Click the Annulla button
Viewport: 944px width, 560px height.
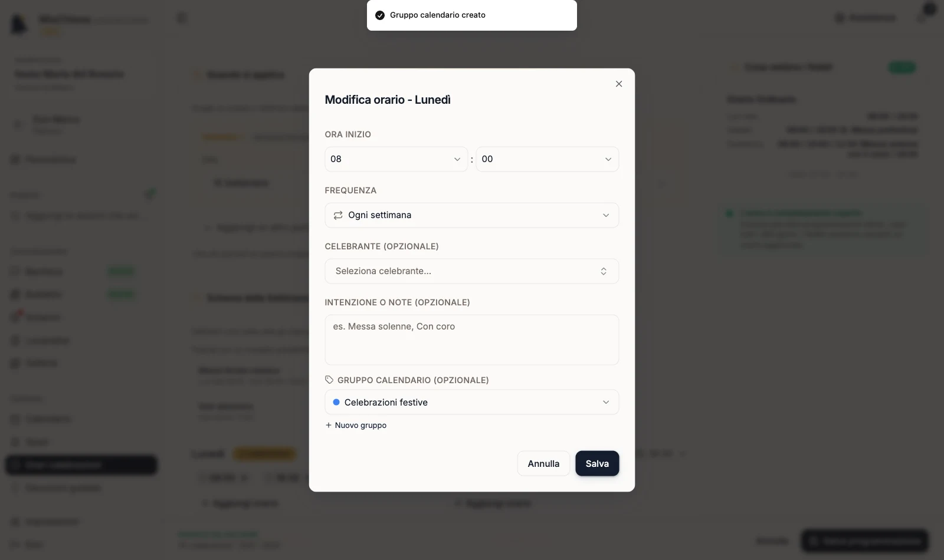click(x=543, y=463)
